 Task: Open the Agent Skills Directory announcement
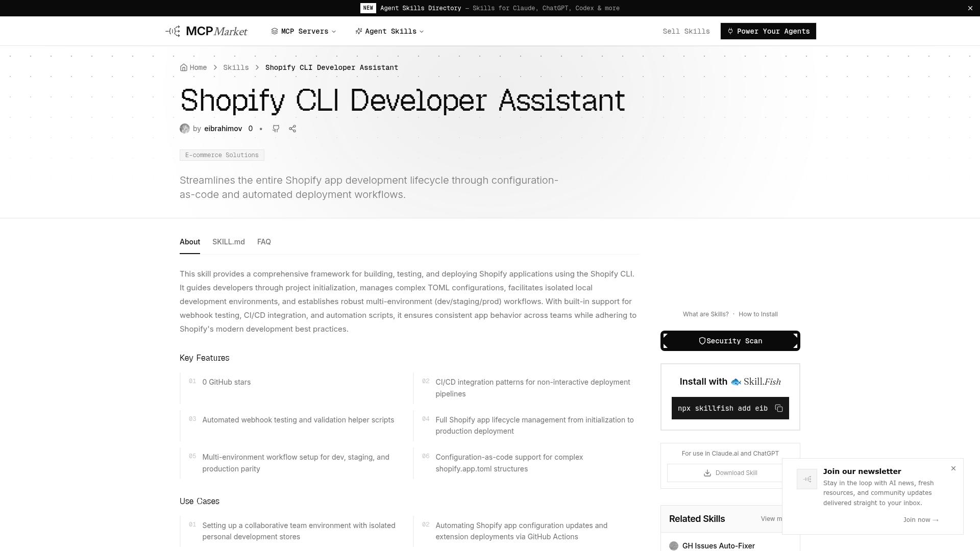point(489,8)
